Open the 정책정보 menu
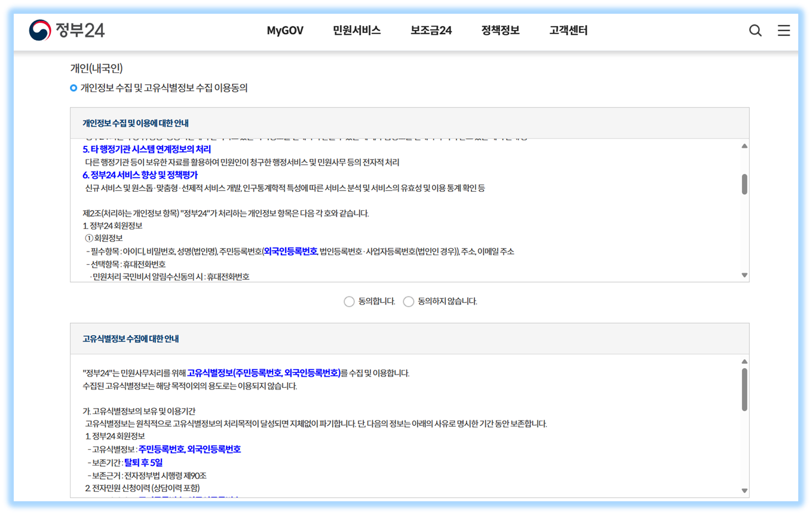Screen dimensions: 812x515 [500, 30]
